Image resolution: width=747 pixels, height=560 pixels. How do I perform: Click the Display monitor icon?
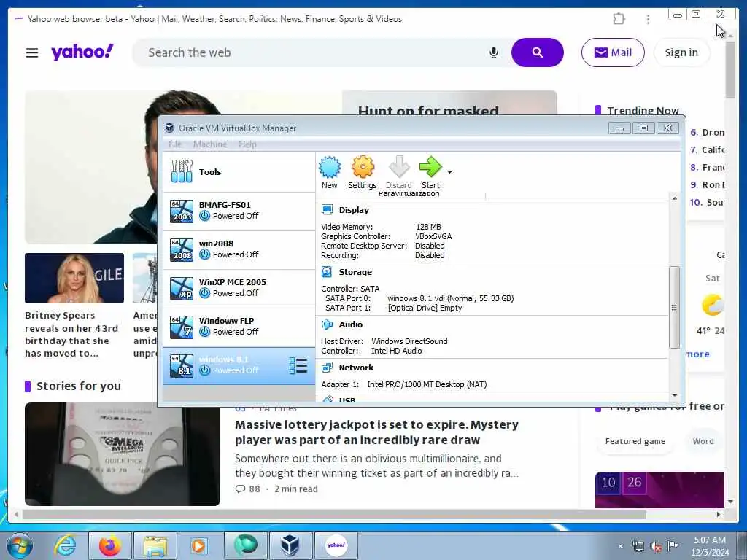pyautogui.click(x=328, y=209)
